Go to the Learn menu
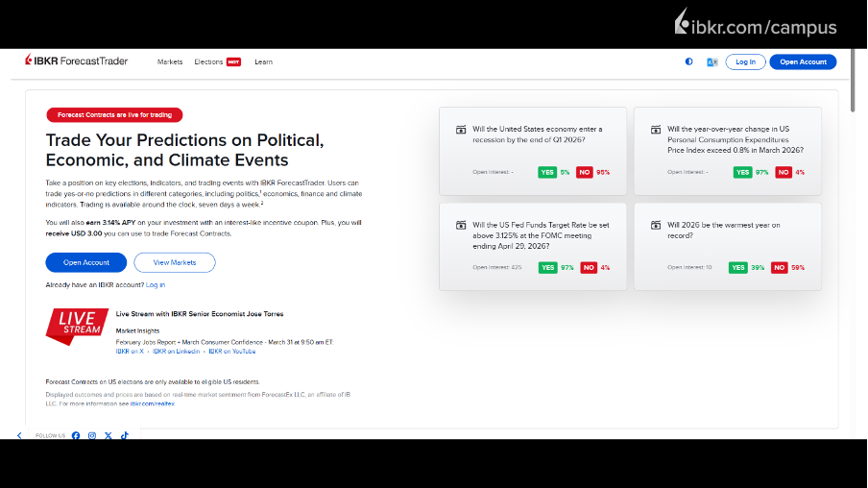Viewport: 868px width, 488px height. pos(263,61)
